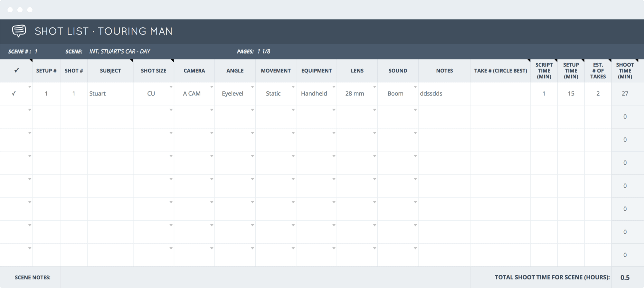The height and width of the screenshot is (288, 644).
Task: Click the Equipment dropdown arrow for Handheld
Action: click(334, 87)
